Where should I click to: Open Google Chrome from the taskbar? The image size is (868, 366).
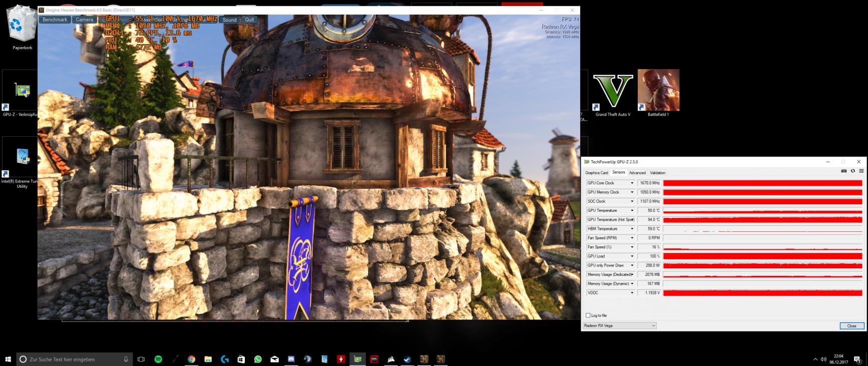pos(191,359)
